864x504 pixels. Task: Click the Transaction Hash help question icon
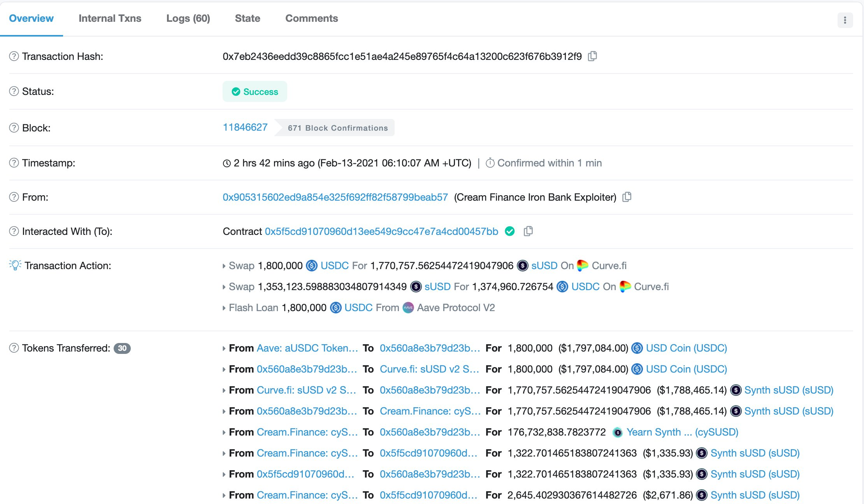14,56
